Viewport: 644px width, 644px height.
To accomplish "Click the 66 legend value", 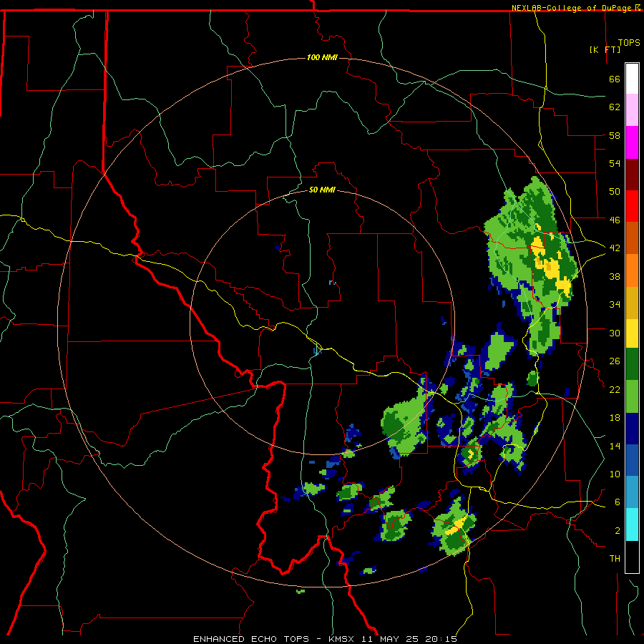I will pos(615,79).
